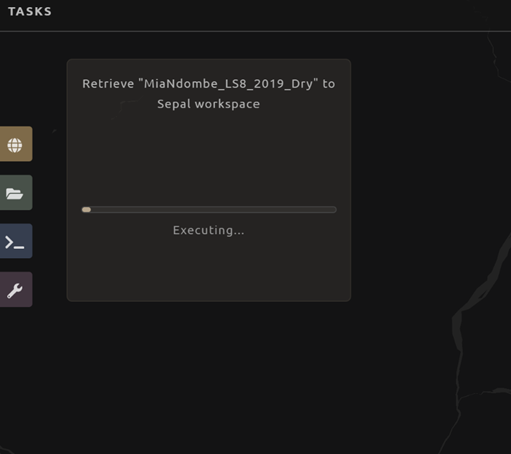
Task: Click the green button in the sidebar
Action: [x=15, y=193]
